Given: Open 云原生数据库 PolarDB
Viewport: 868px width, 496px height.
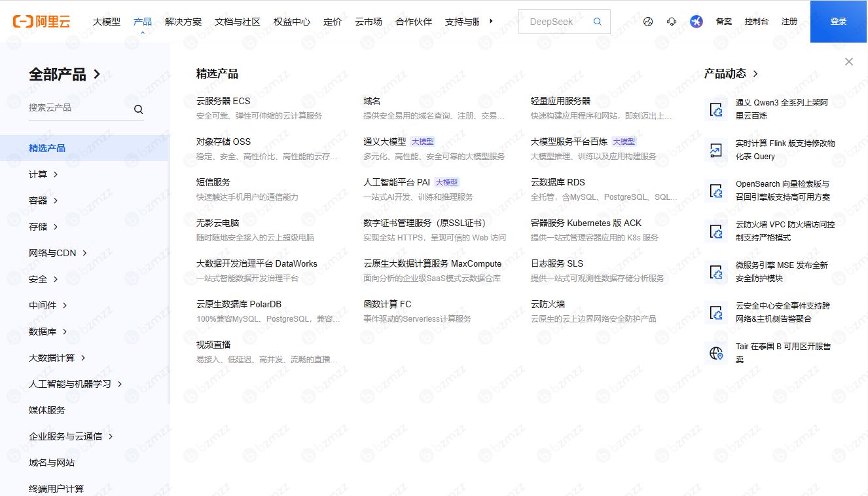Looking at the screenshot, I should tap(239, 304).
